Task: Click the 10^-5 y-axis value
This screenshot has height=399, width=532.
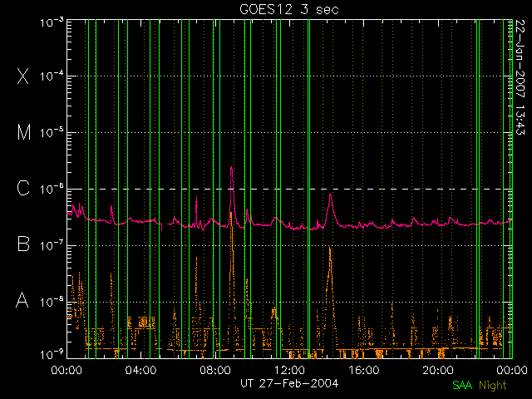Action: [52, 132]
